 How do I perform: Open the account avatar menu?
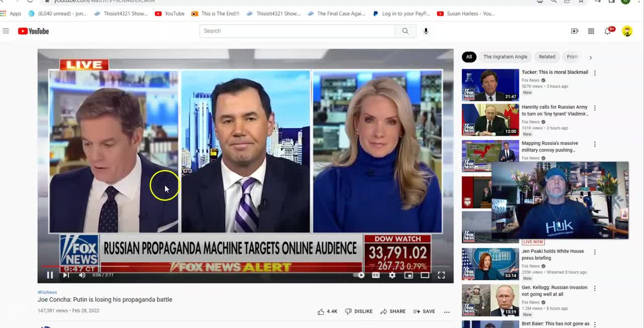point(627,31)
